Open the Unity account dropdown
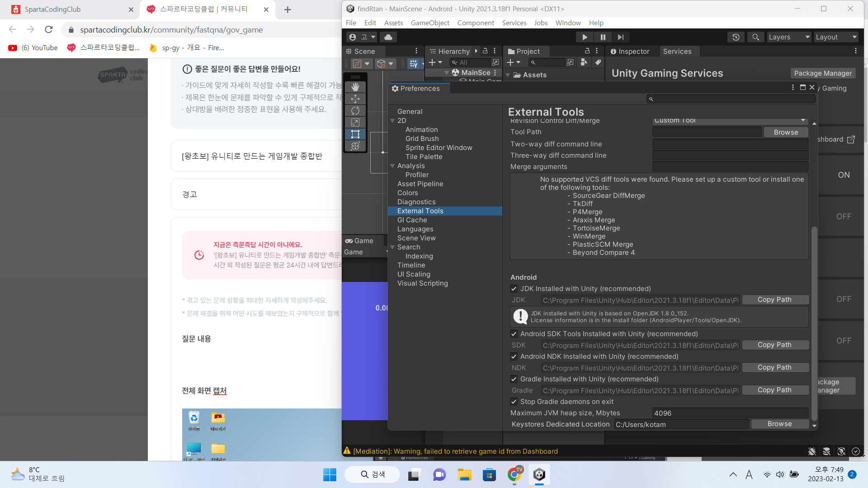The image size is (868, 488). [362, 37]
